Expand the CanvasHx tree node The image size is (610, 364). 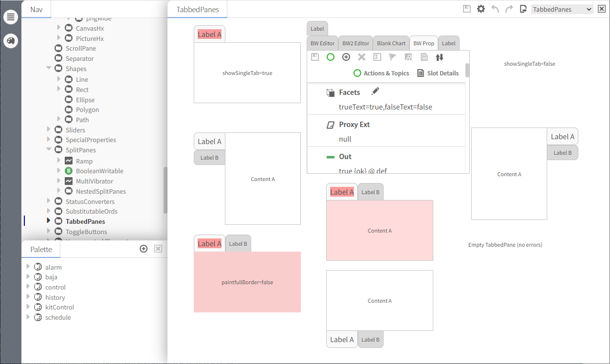[x=59, y=28]
